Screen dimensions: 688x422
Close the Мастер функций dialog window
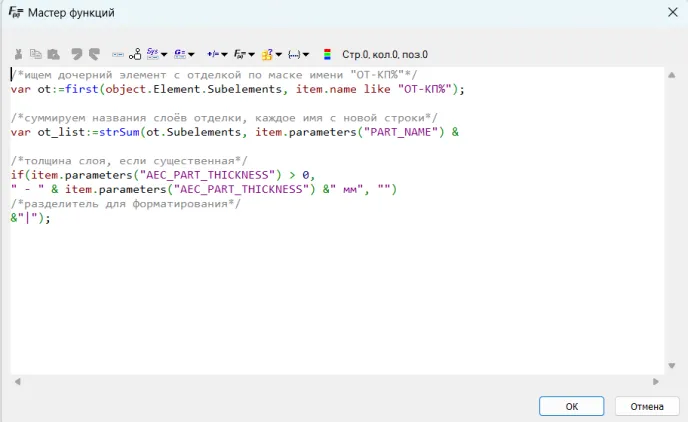click(x=670, y=13)
